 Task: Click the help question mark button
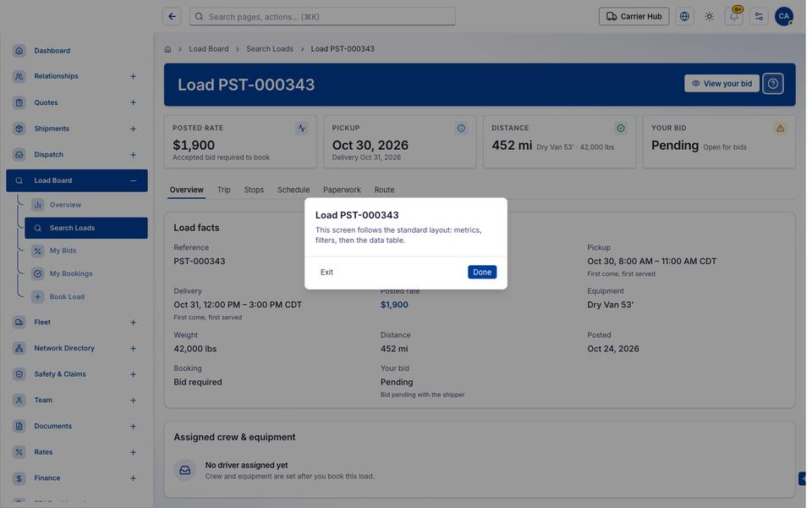point(772,84)
